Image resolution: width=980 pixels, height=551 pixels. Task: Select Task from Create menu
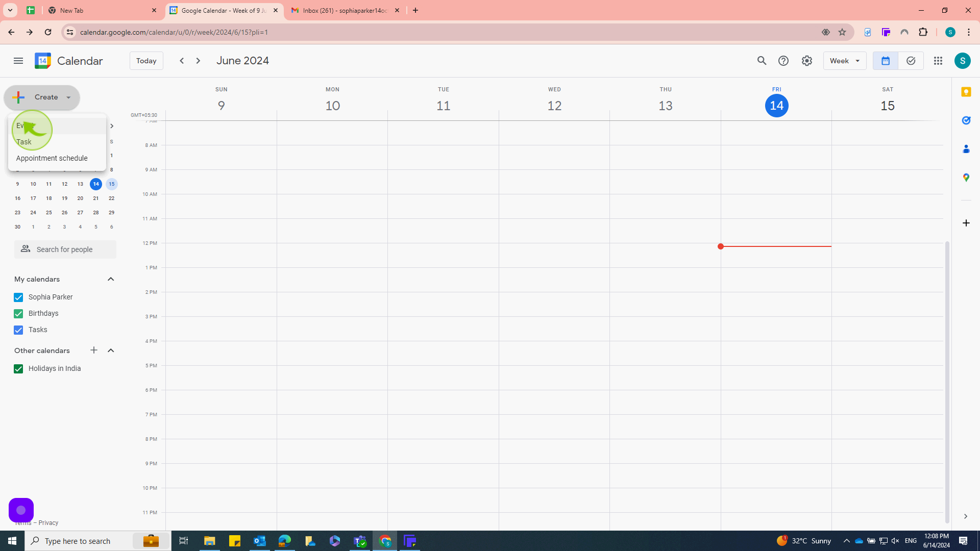coord(57,142)
